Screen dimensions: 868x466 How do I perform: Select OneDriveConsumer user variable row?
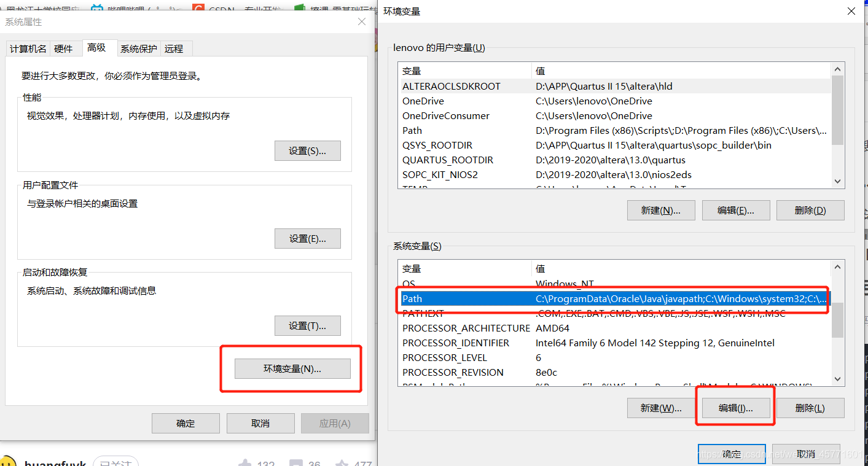614,116
